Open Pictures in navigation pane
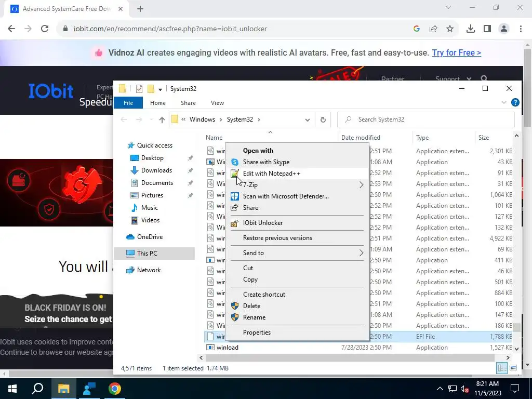The height and width of the screenshot is (399, 532). (x=152, y=195)
